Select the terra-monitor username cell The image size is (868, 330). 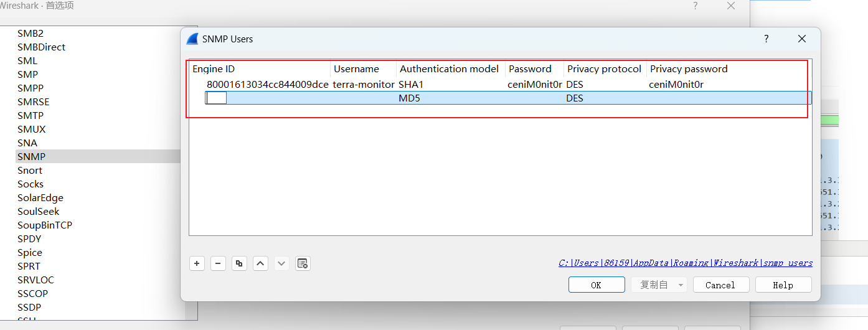click(x=364, y=84)
